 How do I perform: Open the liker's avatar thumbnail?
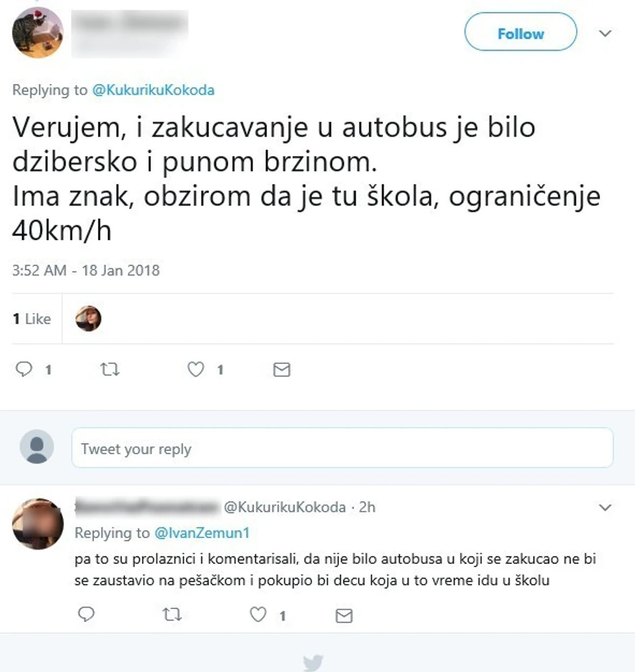[88, 318]
